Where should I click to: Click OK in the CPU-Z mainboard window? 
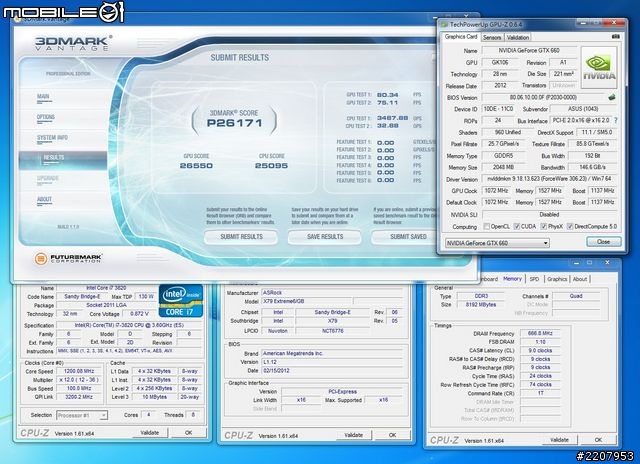coord(392,435)
